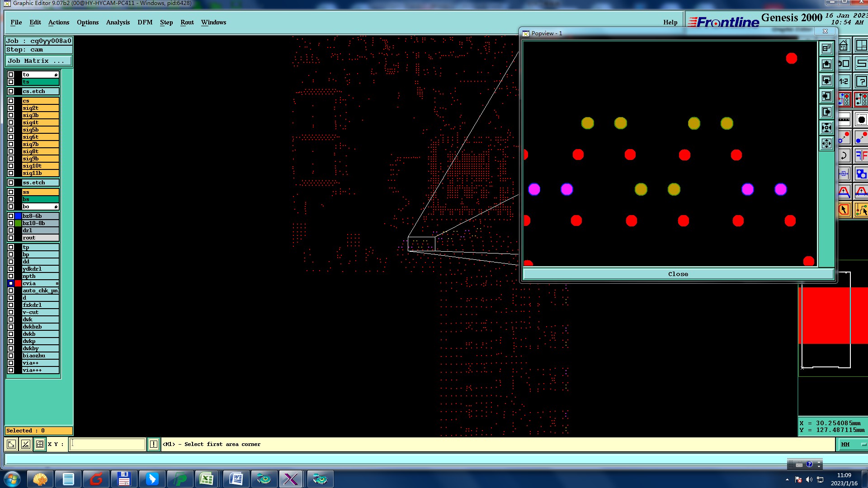Click the grid snap icon by XY
Image resolution: width=868 pixels, height=488 pixels.
[40, 444]
